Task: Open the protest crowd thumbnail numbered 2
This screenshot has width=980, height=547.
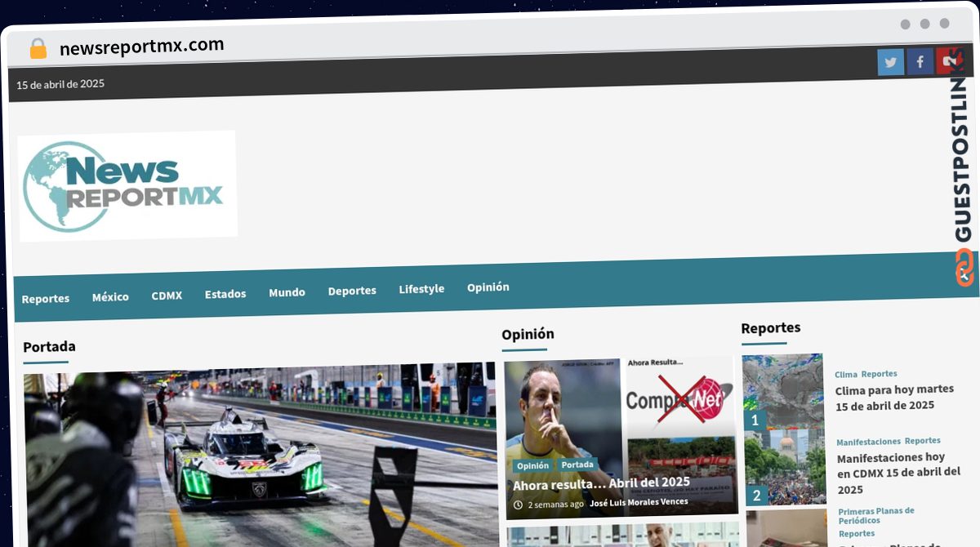Action: [x=786, y=468]
